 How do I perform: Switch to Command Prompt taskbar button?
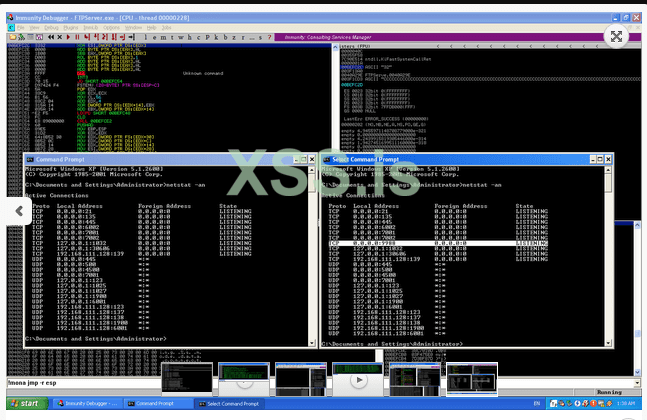(158, 403)
